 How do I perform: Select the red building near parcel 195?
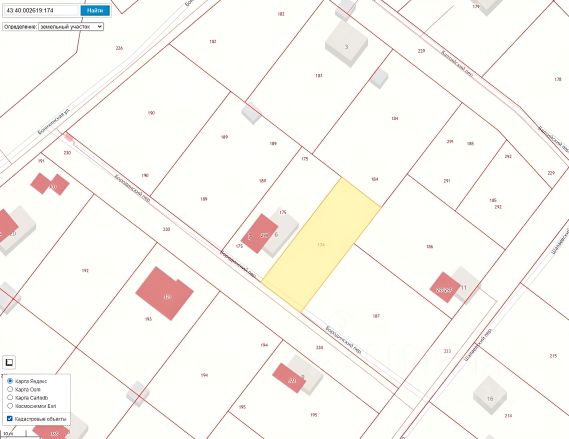(290, 378)
